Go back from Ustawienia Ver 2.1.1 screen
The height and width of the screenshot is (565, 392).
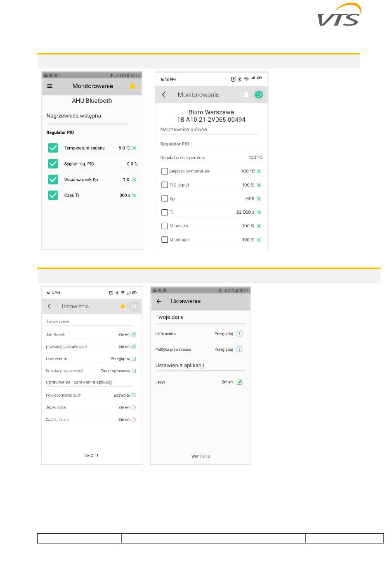tap(50, 307)
